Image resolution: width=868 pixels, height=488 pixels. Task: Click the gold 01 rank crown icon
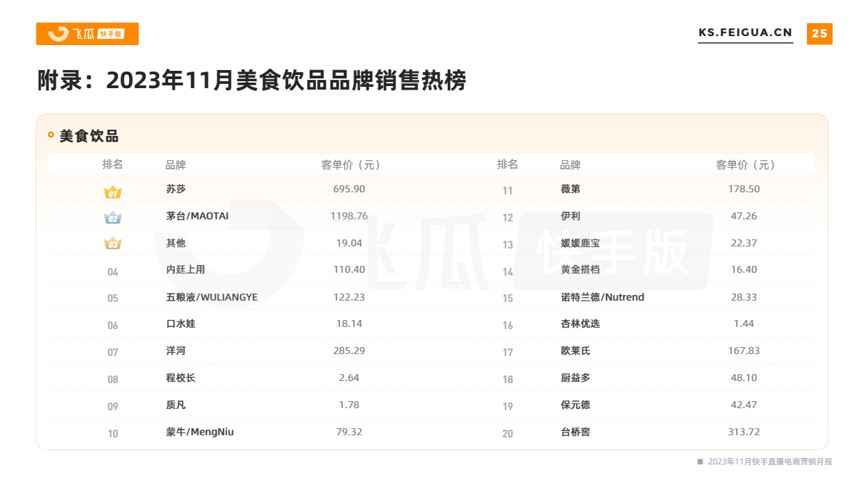tap(112, 192)
